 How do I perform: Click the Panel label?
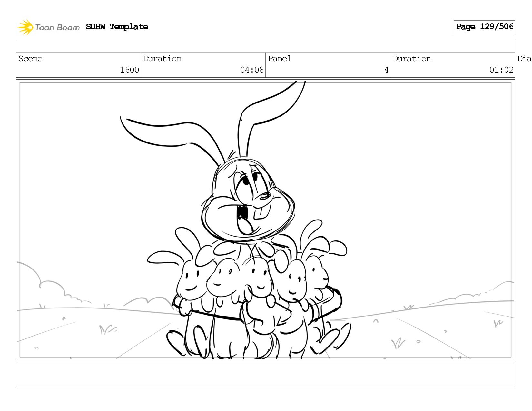280,59
